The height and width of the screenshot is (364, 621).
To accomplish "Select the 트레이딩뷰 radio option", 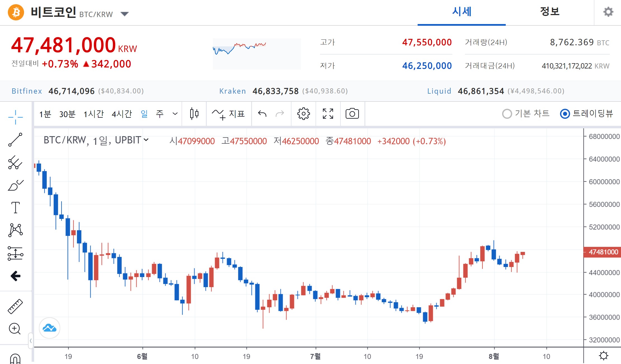I will [565, 114].
